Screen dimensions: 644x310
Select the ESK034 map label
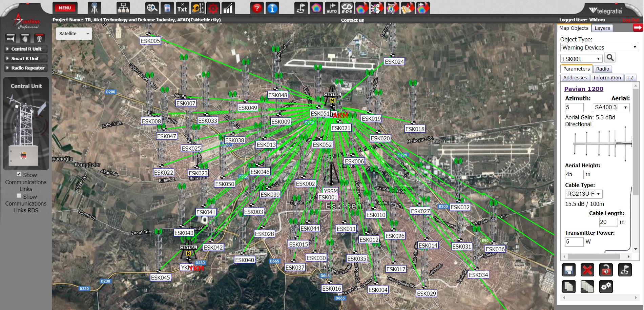(478, 275)
